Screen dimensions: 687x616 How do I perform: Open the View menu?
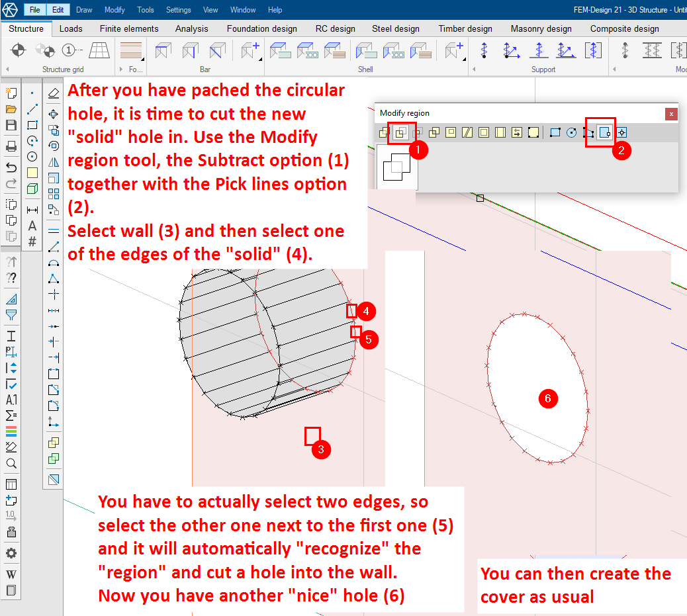[210, 10]
